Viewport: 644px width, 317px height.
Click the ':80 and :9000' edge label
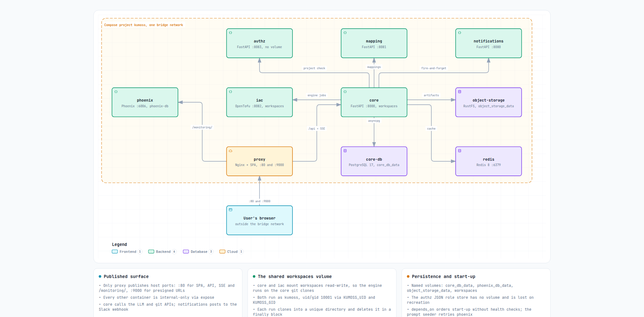(x=259, y=201)
